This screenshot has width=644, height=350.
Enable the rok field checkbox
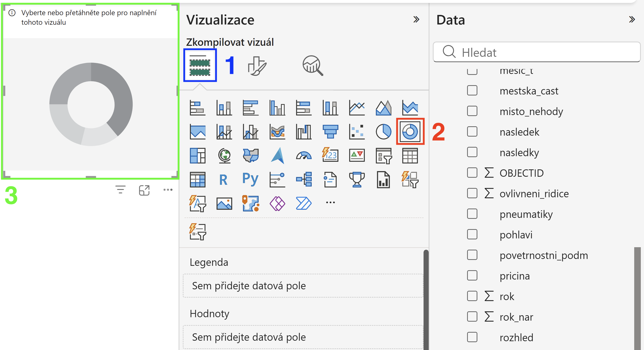click(x=472, y=296)
